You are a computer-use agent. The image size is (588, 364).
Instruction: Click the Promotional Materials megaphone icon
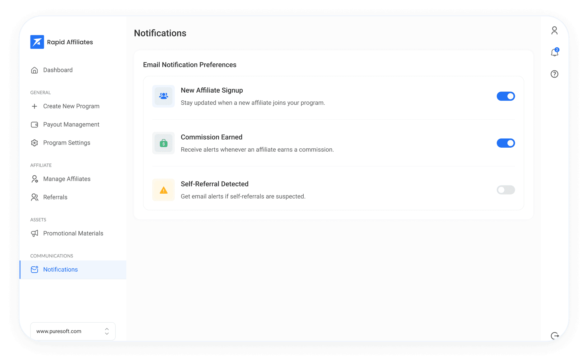[35, 233]
